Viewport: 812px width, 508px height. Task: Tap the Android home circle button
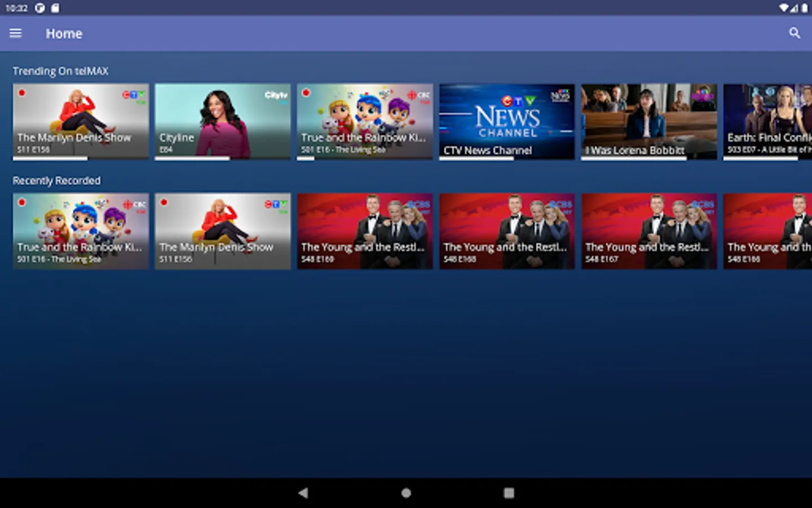(x=406, y=493)
